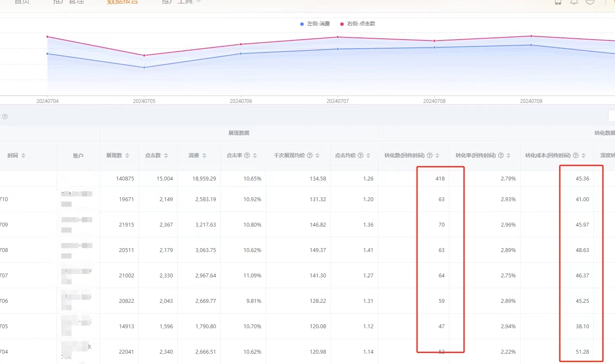Image resolution: width=615 pixels, height=364 pixels.
Task: Click the conversions cell showing 59
Action: (x=442, y=301)
